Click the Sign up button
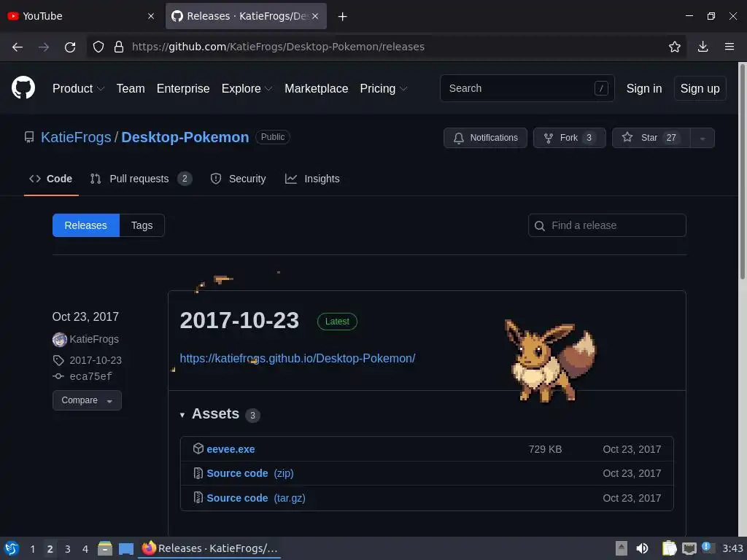This screenshot has height=560, width=747. pos(700,88)
